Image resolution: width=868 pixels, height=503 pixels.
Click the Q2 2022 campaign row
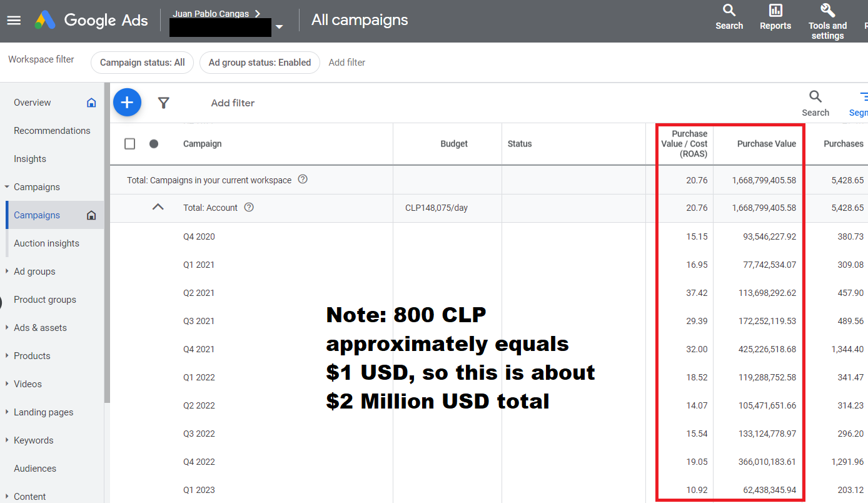pyautogui.click(x=489, y=405)
